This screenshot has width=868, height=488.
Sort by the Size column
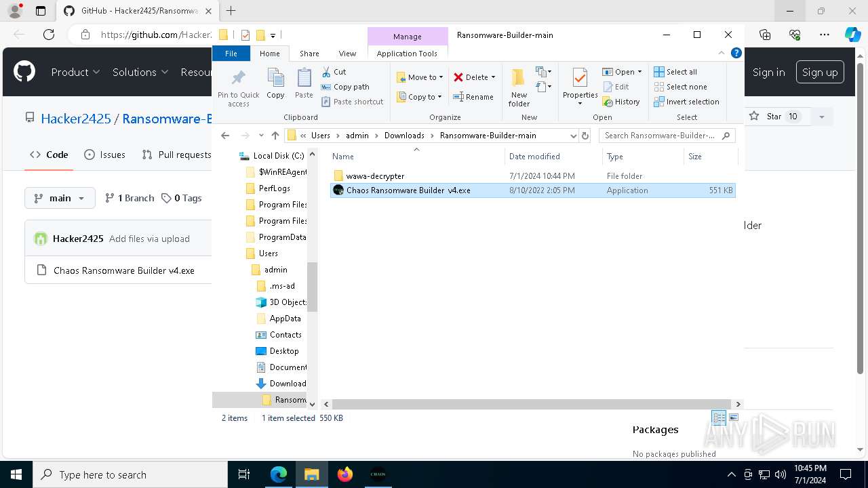click(710, 157)
